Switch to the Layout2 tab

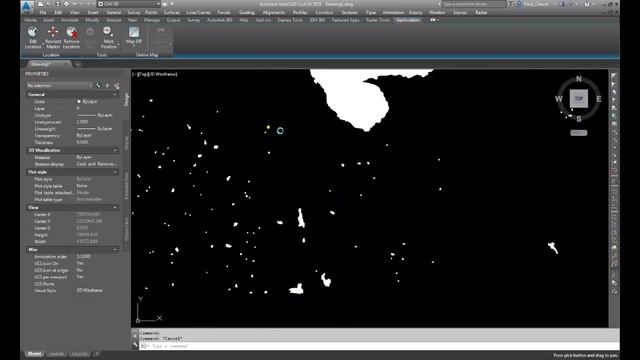point(79,353)
